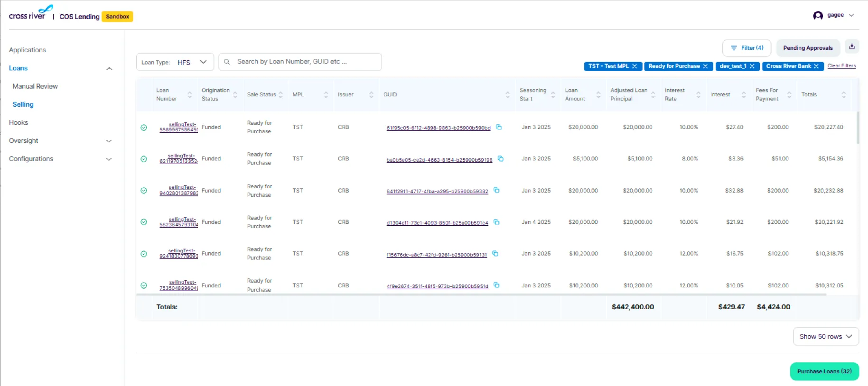Toggle selection of the $20,232.88 totals row
The height and width of the screenshot is (386, 868).
coord(144,191)
